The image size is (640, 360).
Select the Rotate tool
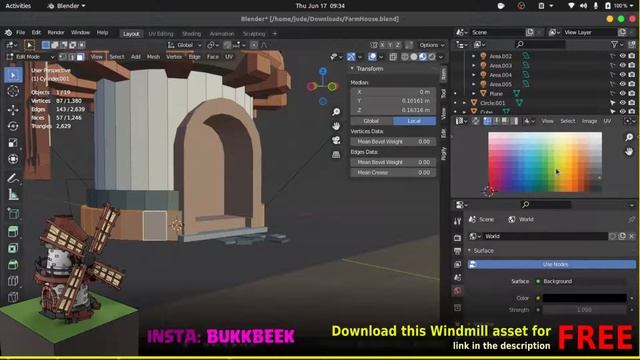(13, 126)
